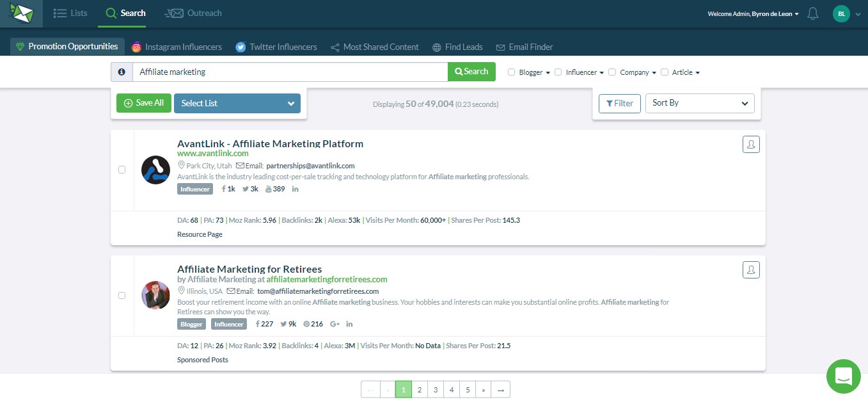868x402 pixels.
Task: Tick the Influencer filter checkbox
Action: pyautogui.click(x=558, y=72)
